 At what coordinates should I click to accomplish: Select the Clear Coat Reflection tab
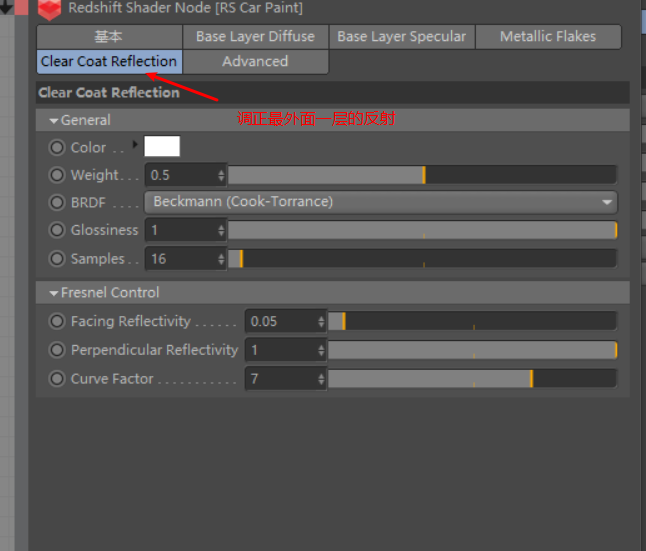coord(109,61)
